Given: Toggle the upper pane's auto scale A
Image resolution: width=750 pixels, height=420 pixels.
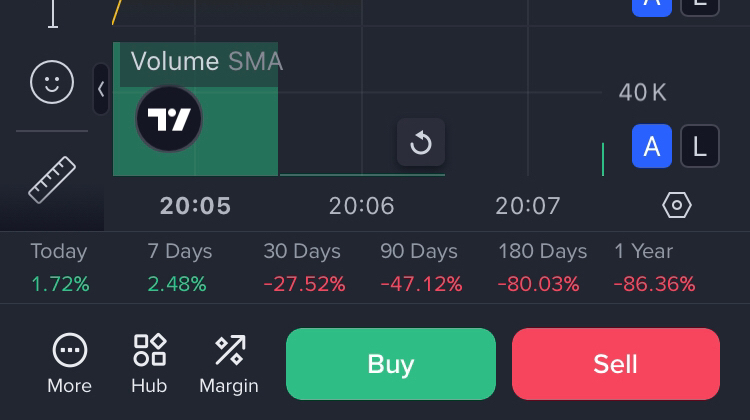Looking at the screenshot, I should pyautogui.click(x=652, y=5).
